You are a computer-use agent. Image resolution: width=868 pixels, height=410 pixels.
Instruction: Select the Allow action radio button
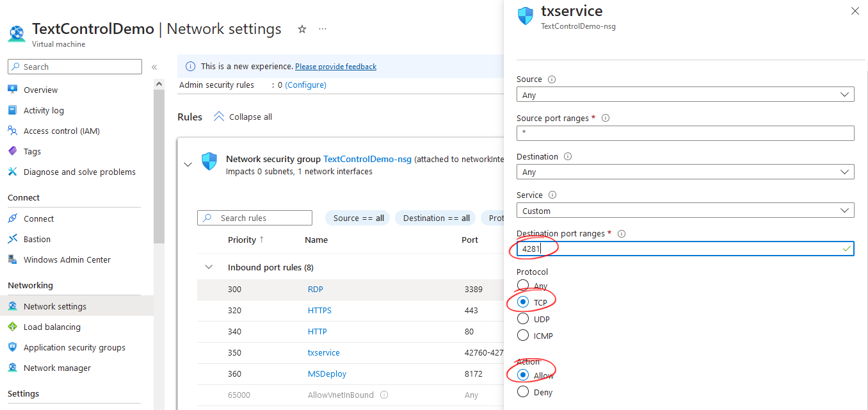[x=523, y=375]
